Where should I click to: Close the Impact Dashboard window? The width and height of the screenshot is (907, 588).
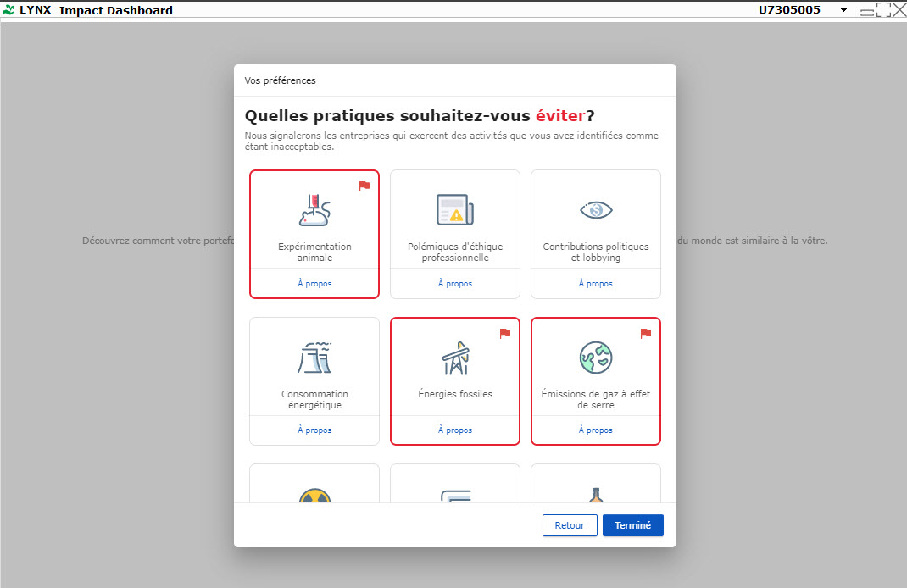tap(899, 10)
